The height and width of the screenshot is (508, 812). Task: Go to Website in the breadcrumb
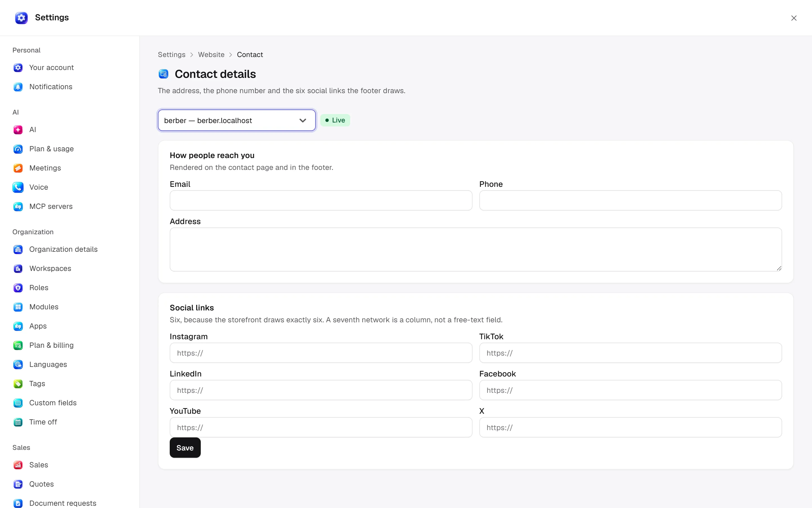click(x=211, y=54)
